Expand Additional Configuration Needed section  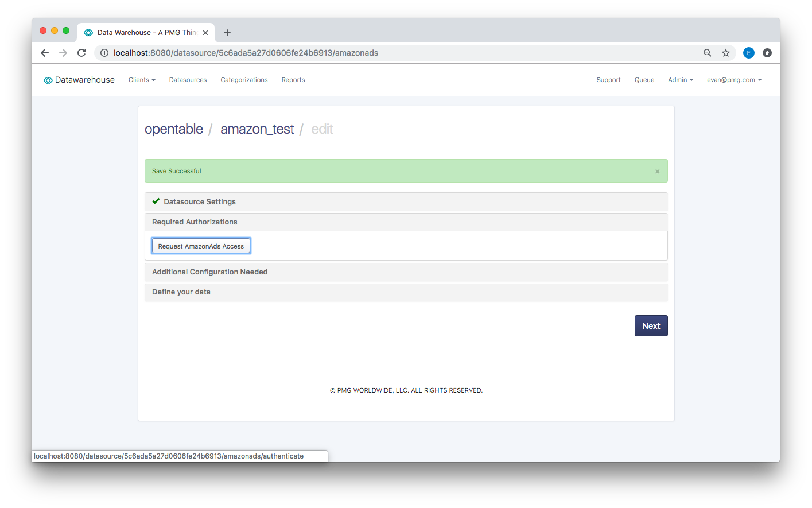click(x=209, y=272)
